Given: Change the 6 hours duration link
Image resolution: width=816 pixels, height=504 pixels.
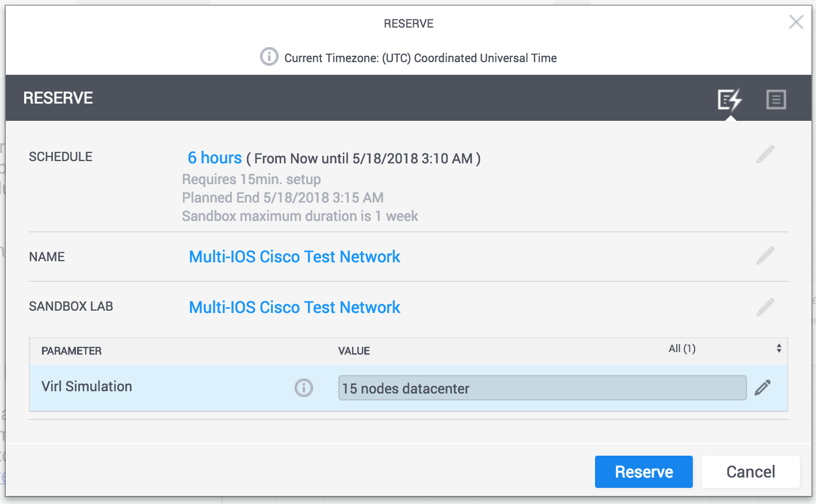Looking at the screenshot, I should [x=215, y=158].
